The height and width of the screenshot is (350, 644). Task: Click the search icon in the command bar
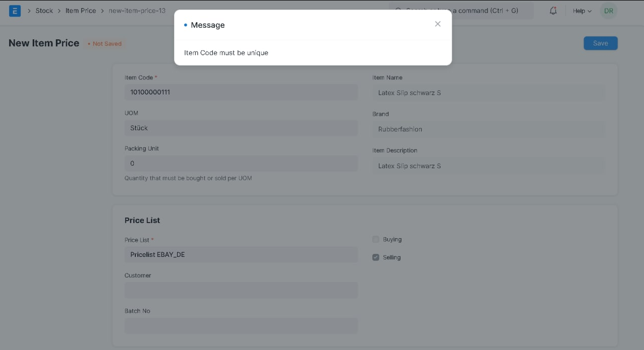point(397,11)
